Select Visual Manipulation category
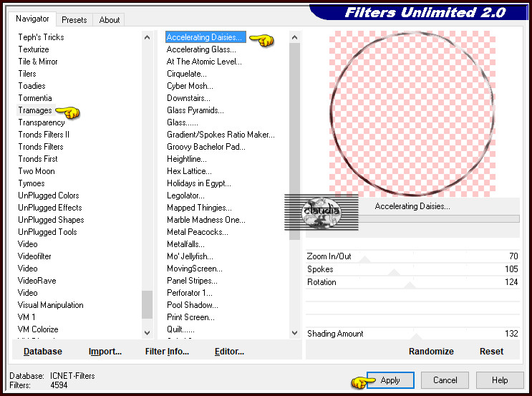 pyautogui.click(x=51, y=305)
